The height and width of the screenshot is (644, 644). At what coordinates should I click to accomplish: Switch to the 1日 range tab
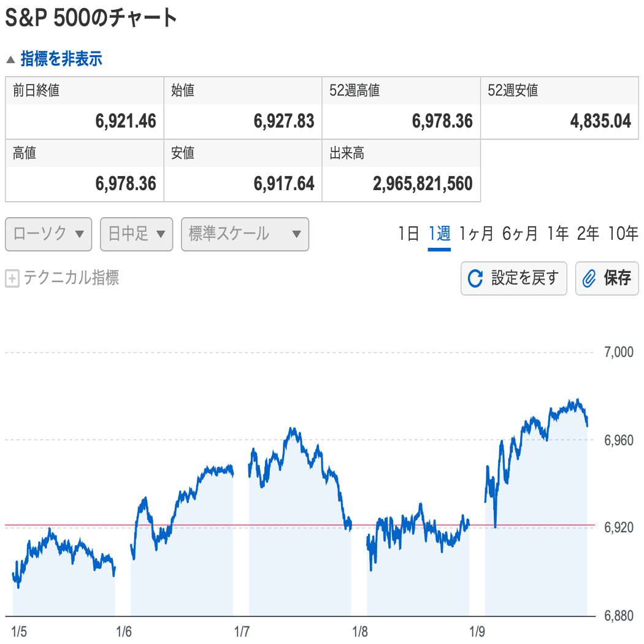click(x=408, y=234)
